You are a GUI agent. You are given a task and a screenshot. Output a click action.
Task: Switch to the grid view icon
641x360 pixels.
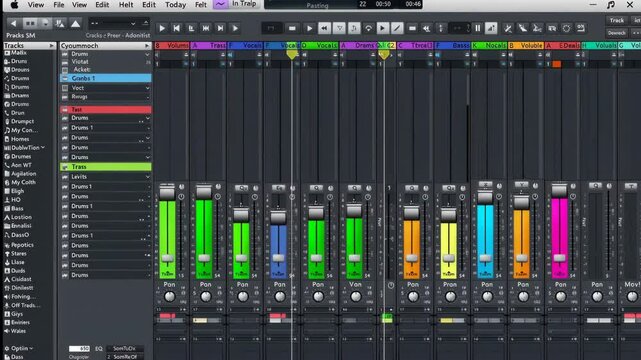(x=29, y=23)
